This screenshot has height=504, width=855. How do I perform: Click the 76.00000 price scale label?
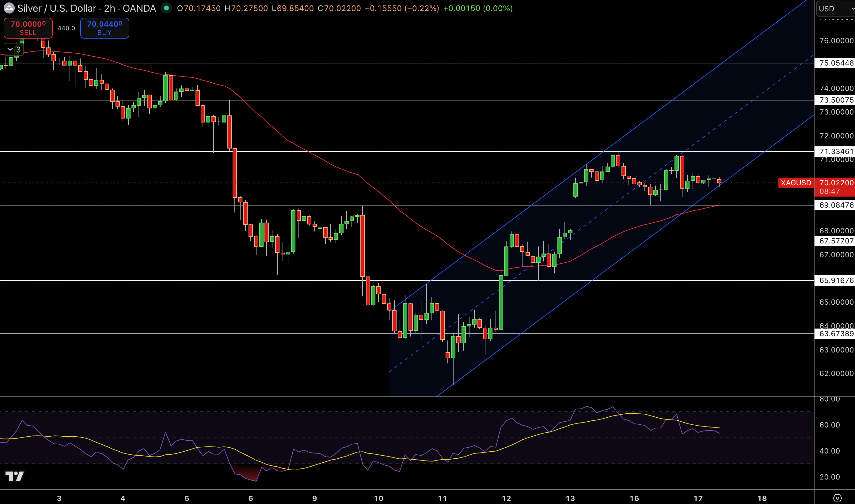point(836,41)
